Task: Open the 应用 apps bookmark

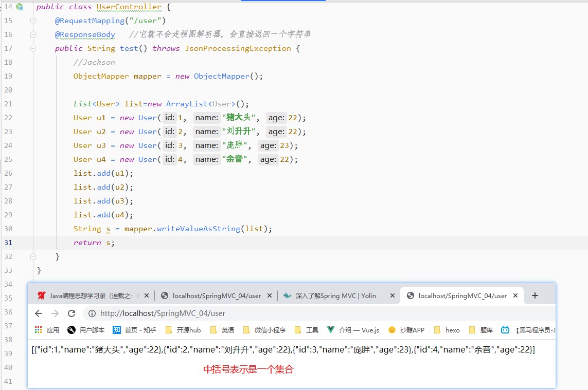Action: click(x=47, y=330)
